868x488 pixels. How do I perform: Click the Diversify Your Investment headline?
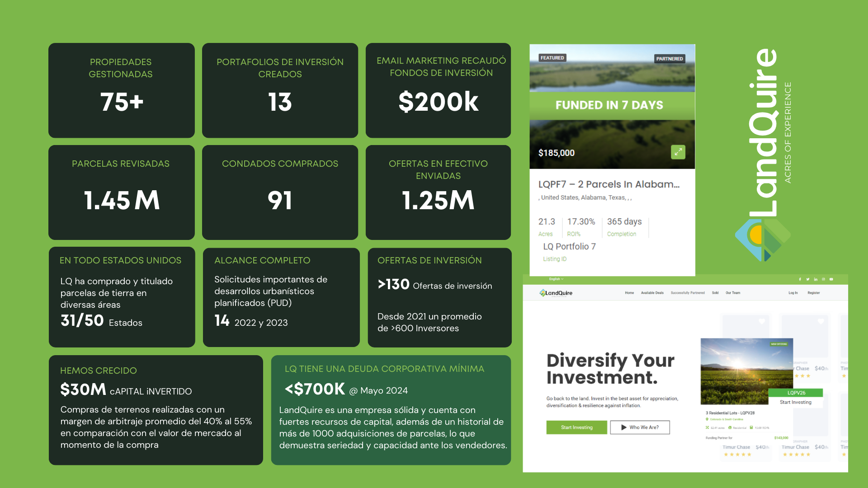tap(610, 369)
